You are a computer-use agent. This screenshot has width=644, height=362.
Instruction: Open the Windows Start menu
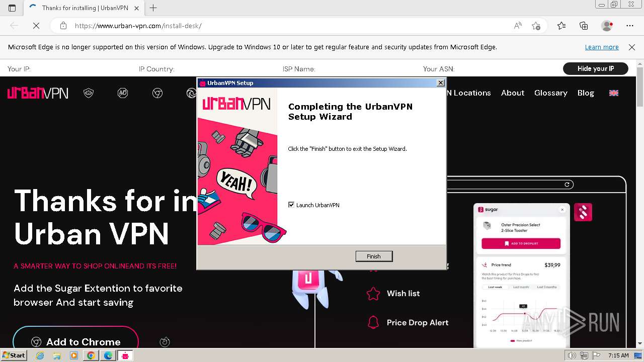(14, 355)
